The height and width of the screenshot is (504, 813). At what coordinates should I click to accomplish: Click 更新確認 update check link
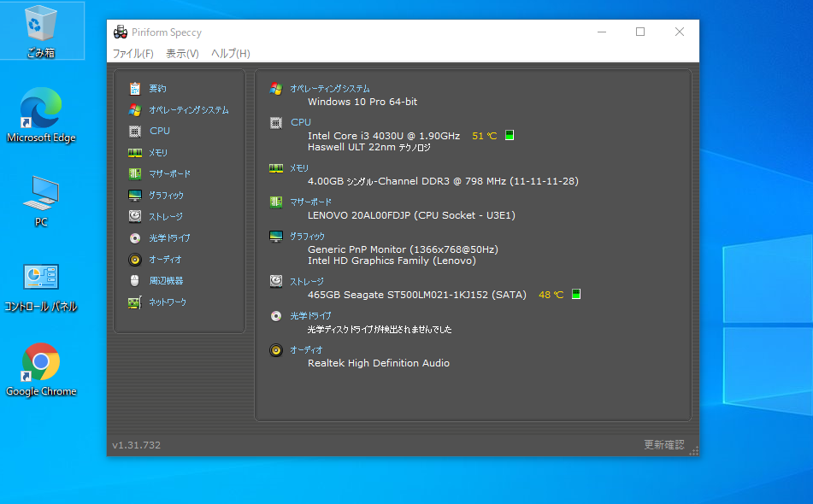pyautogui.click(x=663, y=444)
